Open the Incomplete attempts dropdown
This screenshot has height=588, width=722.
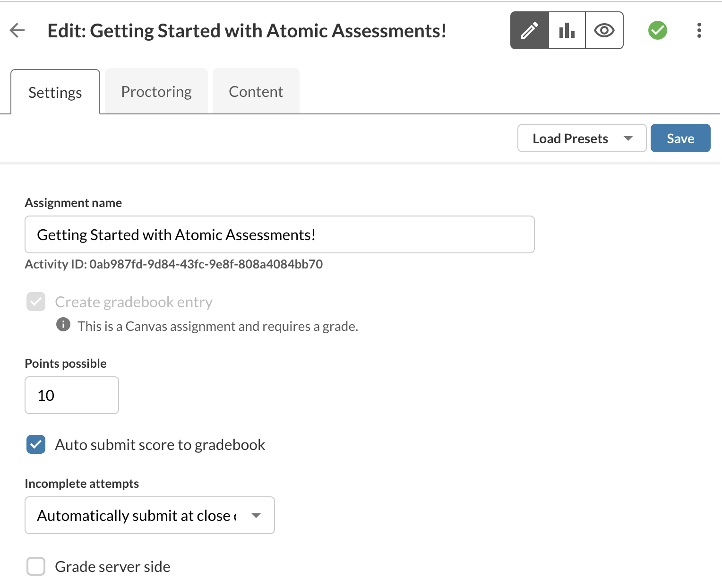click(149, 515)
